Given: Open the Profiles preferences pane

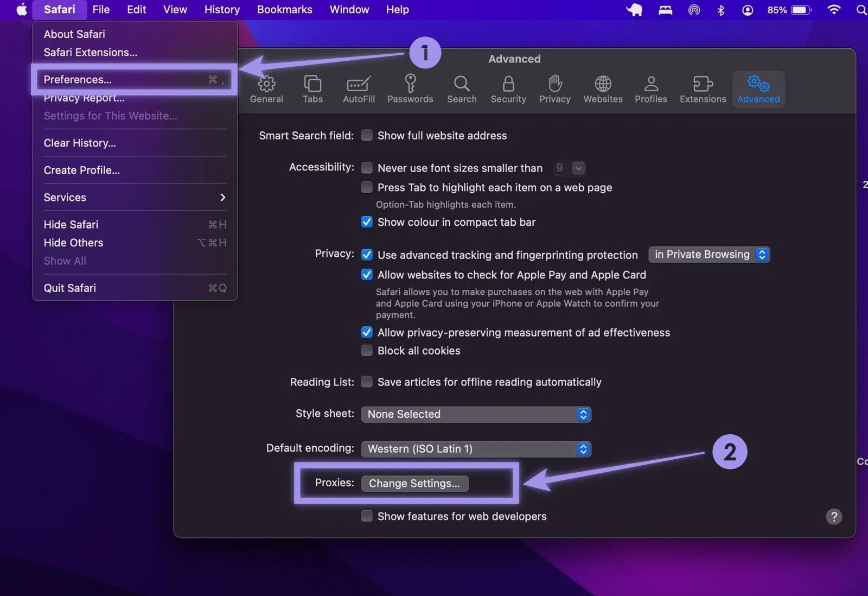Looking at the screenshot, I should coord(651,90).
